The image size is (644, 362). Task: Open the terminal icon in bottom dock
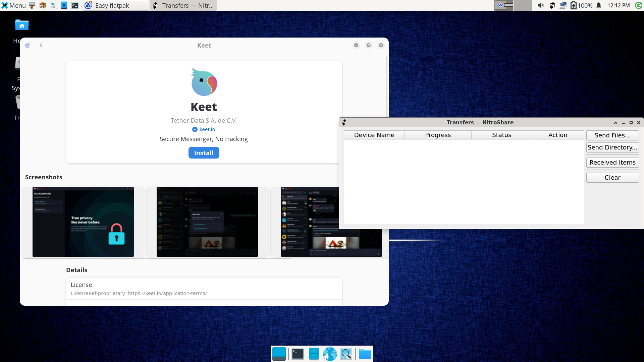point(298,354)
